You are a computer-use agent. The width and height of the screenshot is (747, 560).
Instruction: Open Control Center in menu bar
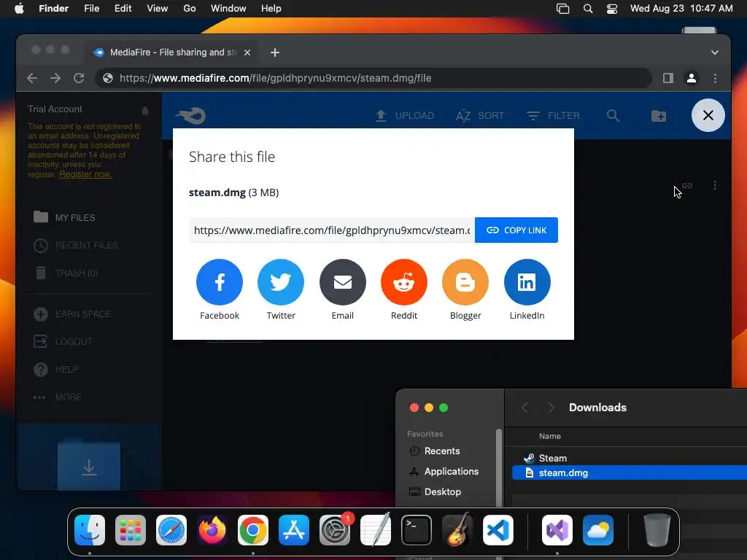pos(612,9)
